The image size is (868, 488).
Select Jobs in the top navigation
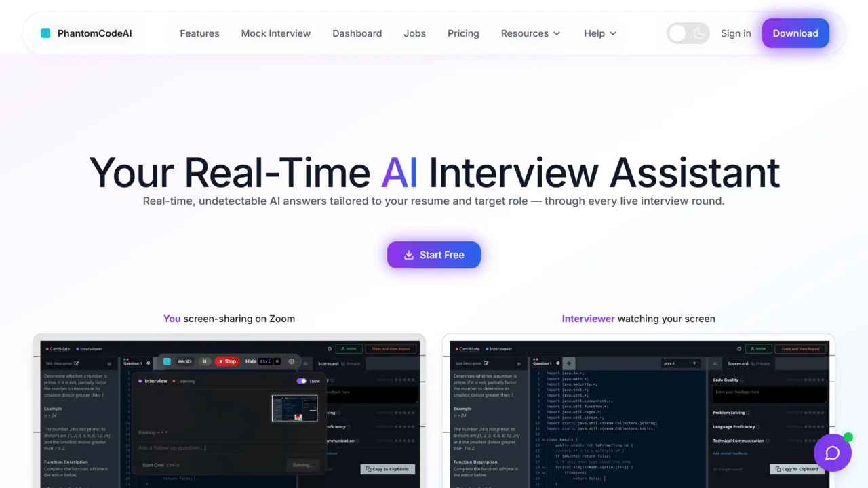pyautogui.click(x=414, y=33)
